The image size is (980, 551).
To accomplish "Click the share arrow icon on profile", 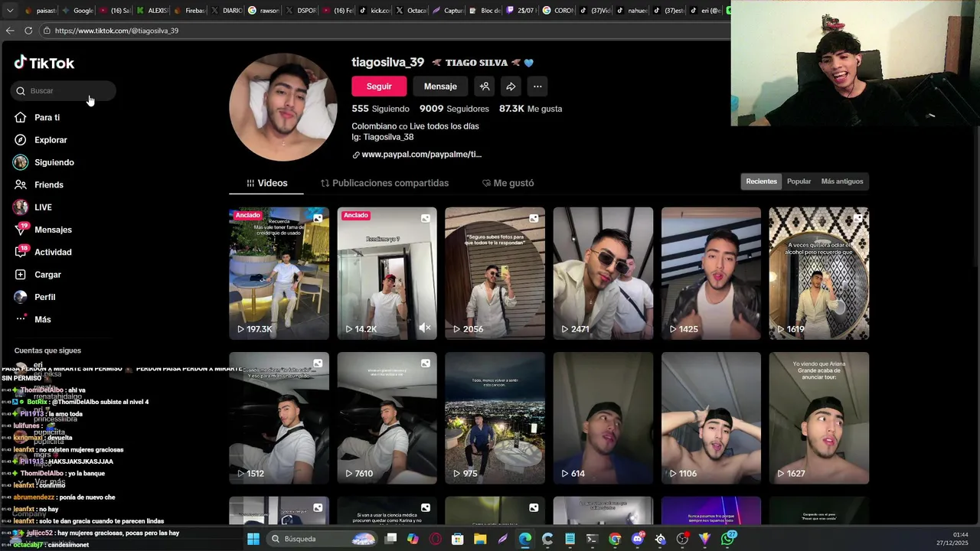I will point(511,86).
